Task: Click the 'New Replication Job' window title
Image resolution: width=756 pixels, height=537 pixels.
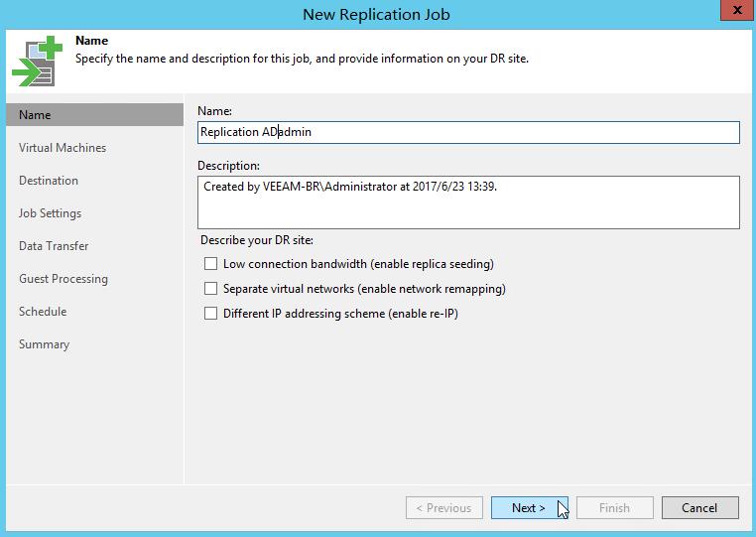Action: pyautogui.click(x=377, y=15)
